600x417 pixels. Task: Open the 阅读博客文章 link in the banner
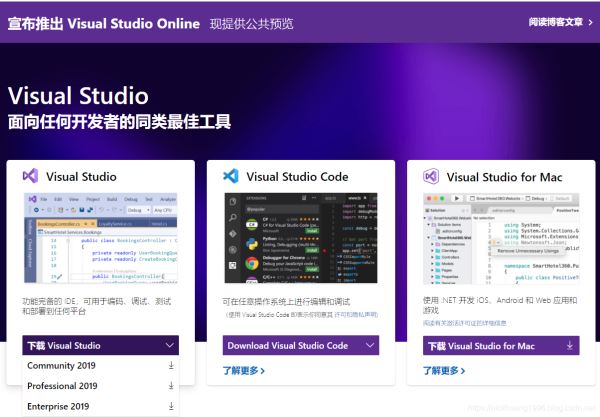[x=561, y=22]
